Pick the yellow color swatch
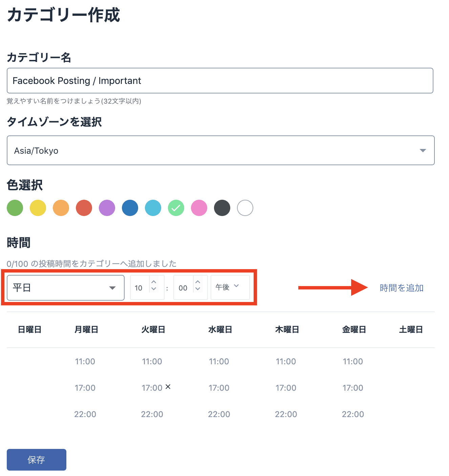The width and height of the screenshot is (449, 476). pos(38,208)
